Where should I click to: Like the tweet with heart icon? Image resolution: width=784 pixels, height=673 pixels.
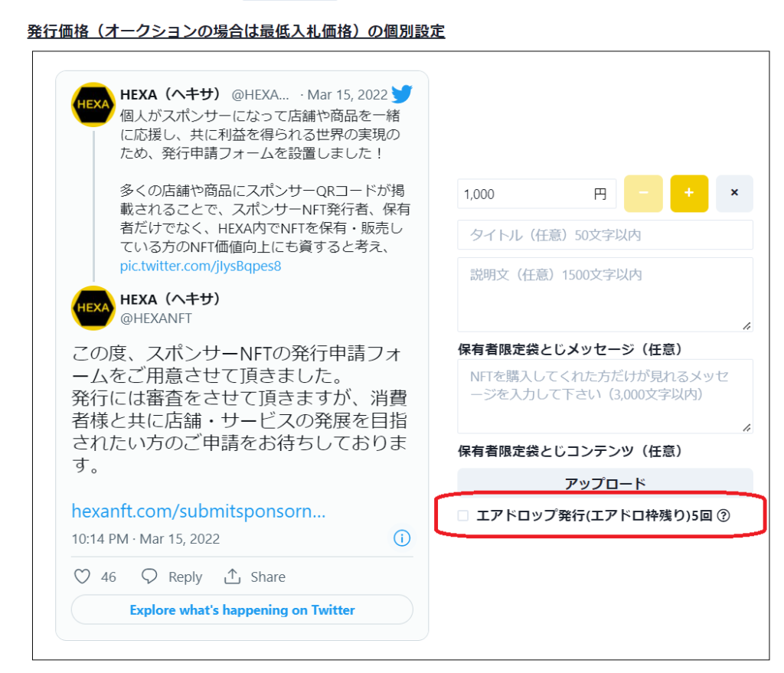(x=82, y=577)
